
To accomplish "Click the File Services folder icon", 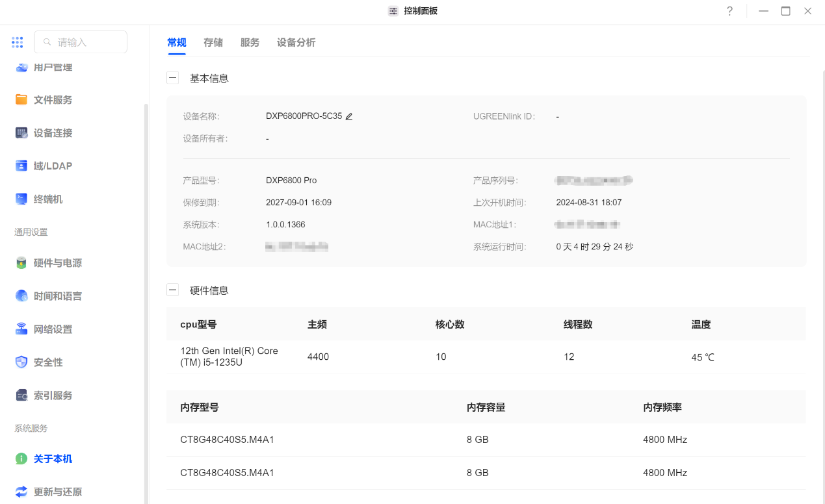I will point(21,99).
